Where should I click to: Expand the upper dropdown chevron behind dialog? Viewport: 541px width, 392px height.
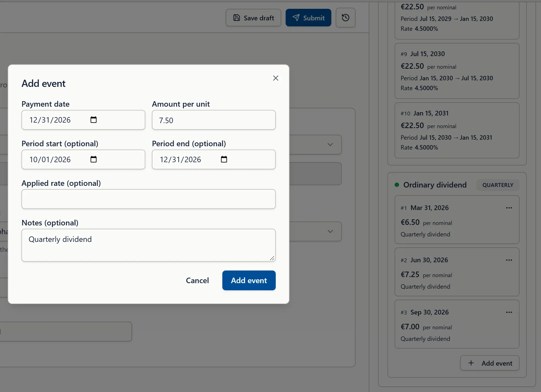pyautogui.click(x=330, y=145)
